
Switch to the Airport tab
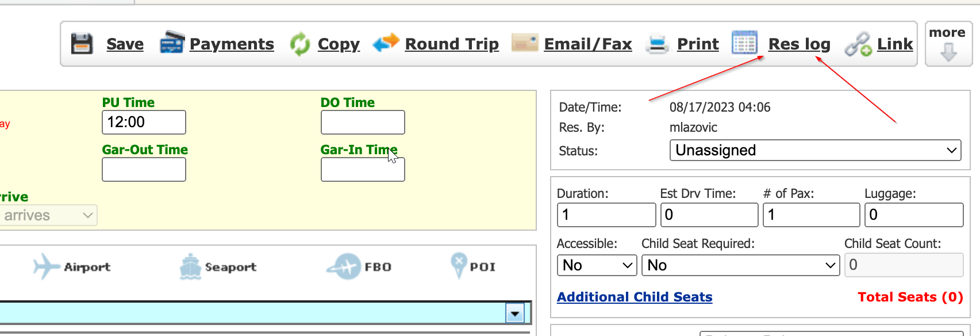click(72, 267)
